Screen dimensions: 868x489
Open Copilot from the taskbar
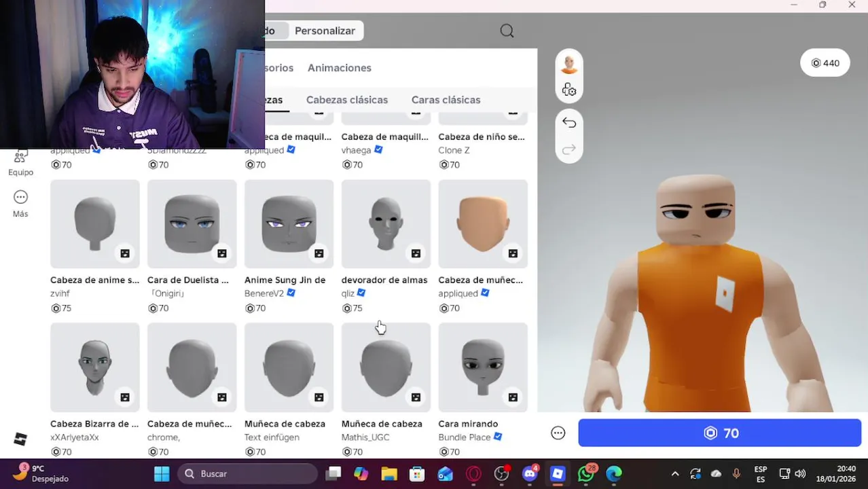[361, 473]
